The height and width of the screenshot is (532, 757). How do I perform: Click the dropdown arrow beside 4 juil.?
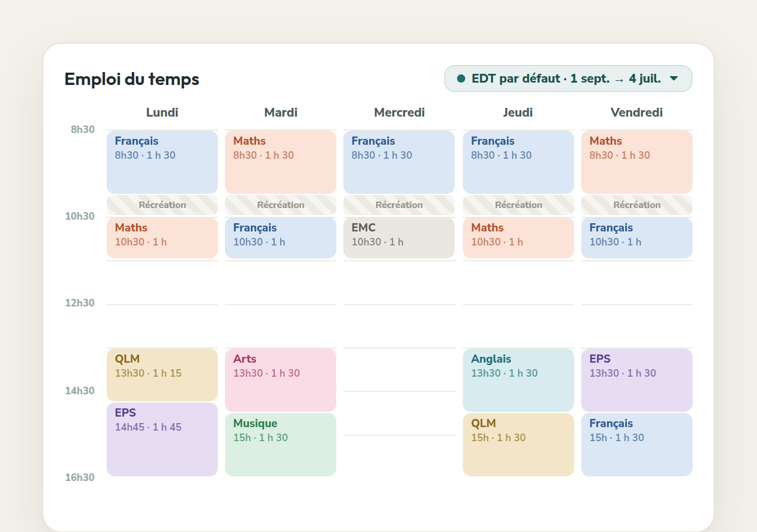tap(674, 79)
